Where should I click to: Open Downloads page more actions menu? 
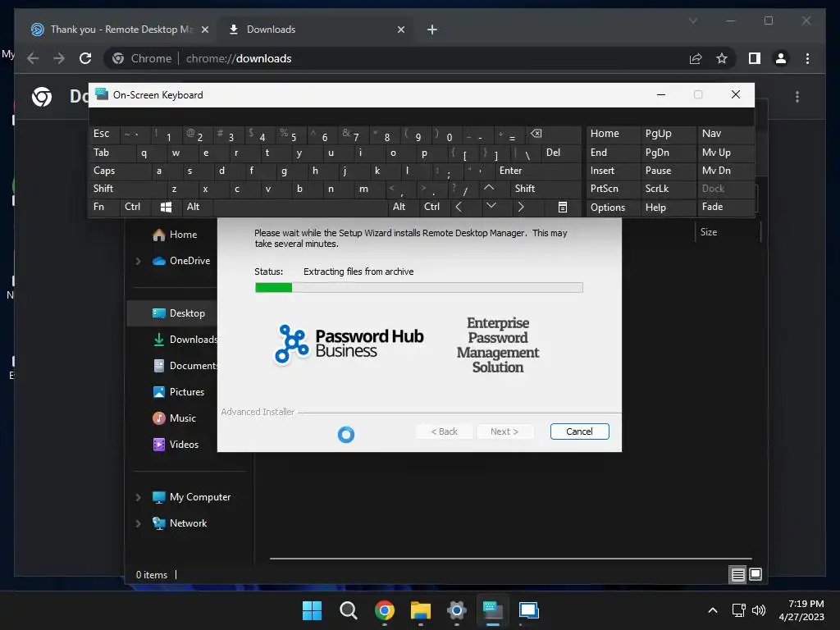[797, 97]
